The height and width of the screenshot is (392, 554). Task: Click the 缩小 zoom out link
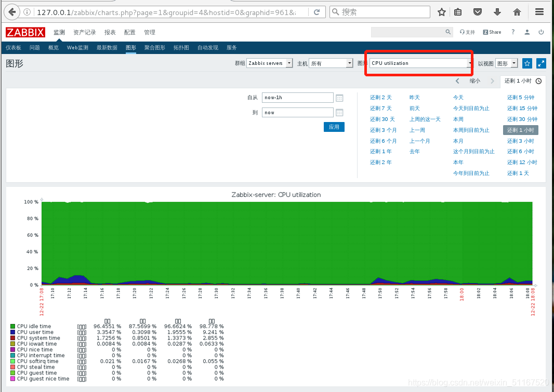click(x=475, y=81)
